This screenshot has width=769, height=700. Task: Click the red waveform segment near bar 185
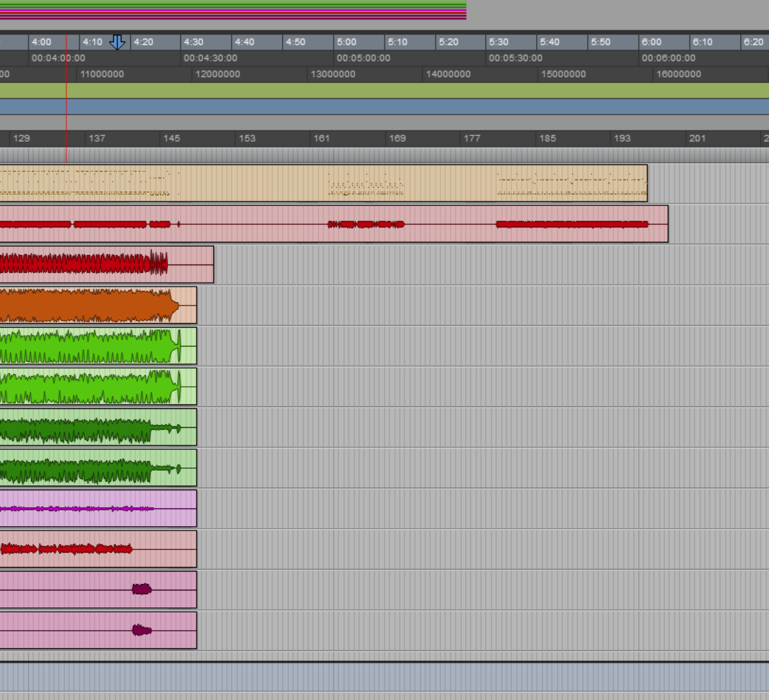point(571,224)
